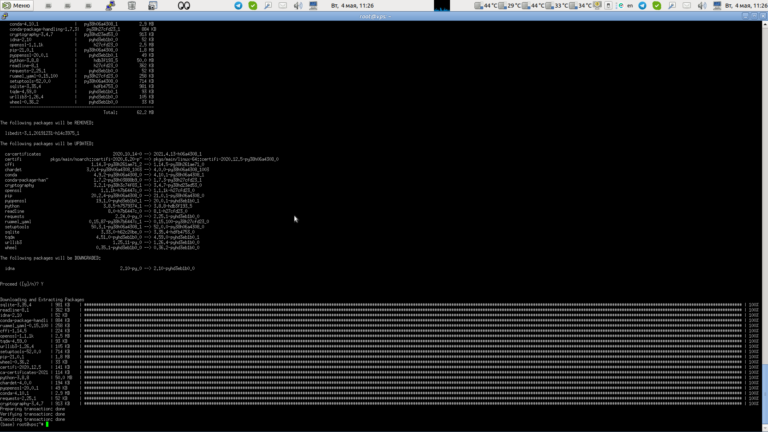This screenshot has height=432, width=768.
Task: Click the terminal window menu icon
Action: (5, 16)
